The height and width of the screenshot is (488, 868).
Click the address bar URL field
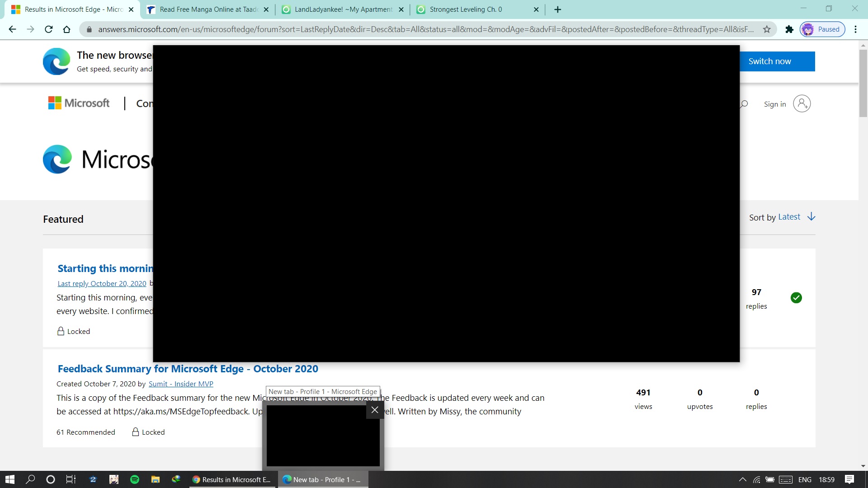coord(425,29)
